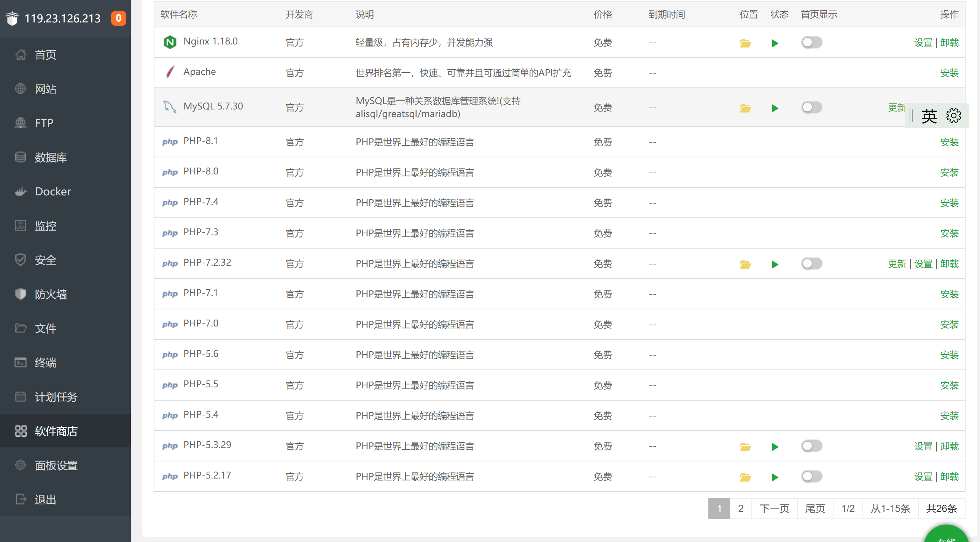Click the Nginx logo icon
980x542 pixels.
point(170,42)
